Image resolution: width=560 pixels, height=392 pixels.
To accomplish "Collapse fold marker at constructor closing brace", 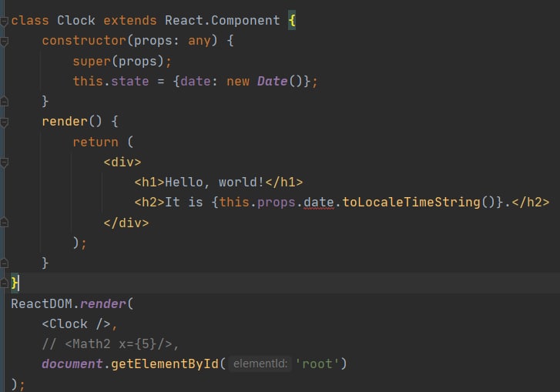I will coord(4,102).
